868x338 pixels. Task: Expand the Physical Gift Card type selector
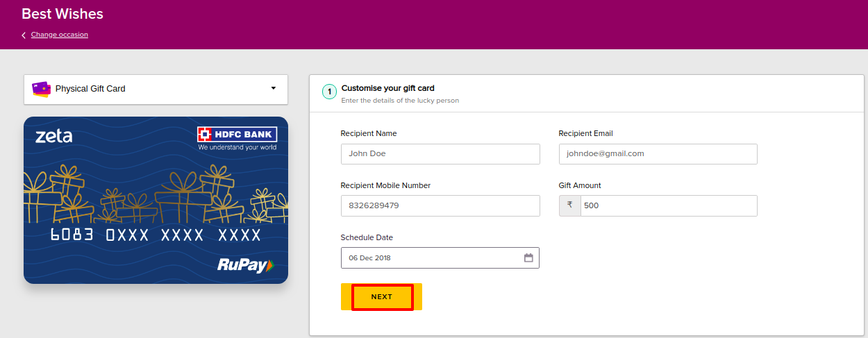tap(156, 90)
